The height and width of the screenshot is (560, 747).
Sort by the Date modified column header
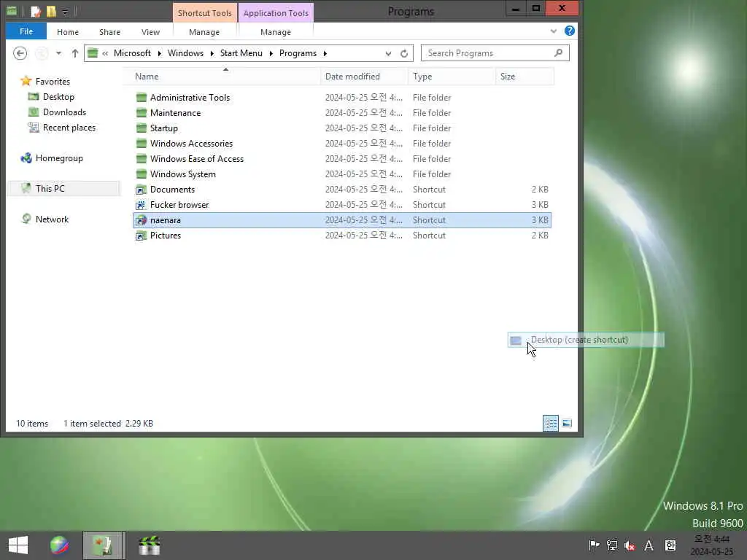(x=352, y=76)
